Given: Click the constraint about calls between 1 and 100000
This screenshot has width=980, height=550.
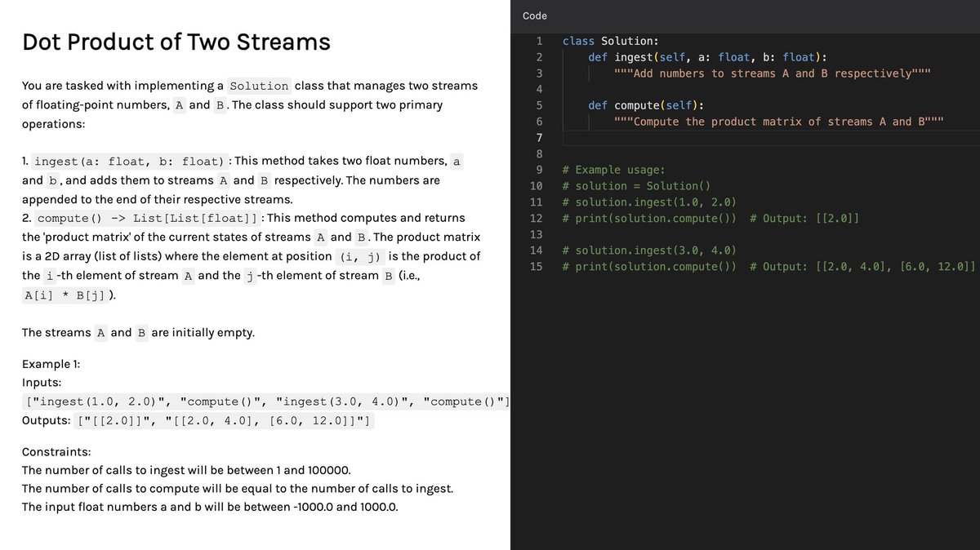Looking at the screenshot, I should tap(186, 471).
